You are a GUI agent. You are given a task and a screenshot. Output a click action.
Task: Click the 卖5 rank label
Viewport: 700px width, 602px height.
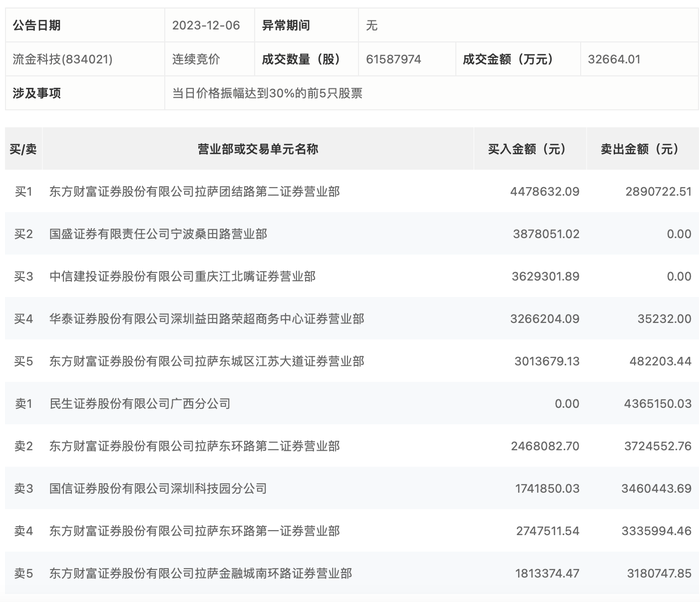coord(24,573)
